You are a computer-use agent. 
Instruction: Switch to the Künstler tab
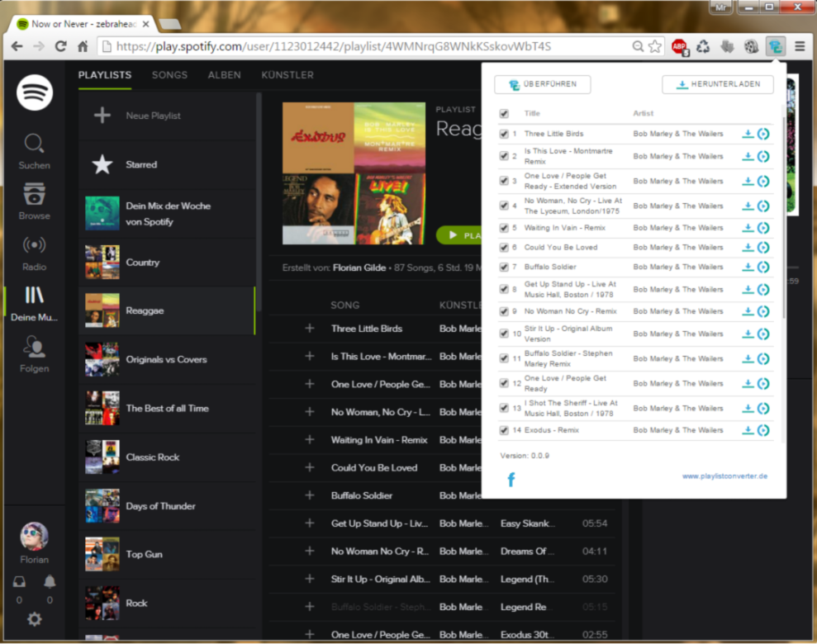click(287, 75)
